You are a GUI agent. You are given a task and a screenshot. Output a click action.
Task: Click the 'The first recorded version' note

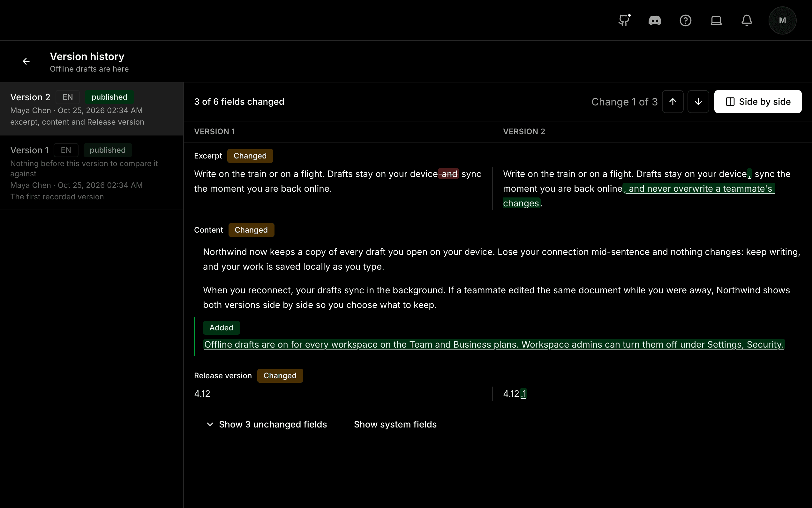[57, 197]
